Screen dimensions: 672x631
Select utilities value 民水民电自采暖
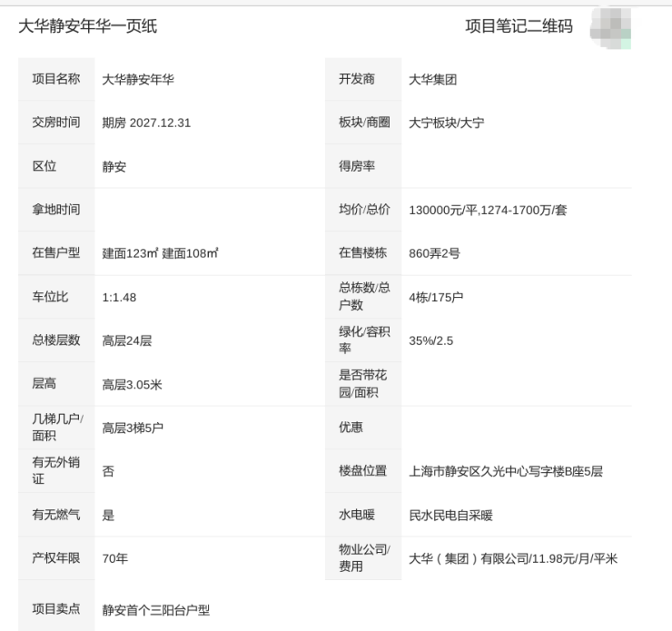(450, 515)
